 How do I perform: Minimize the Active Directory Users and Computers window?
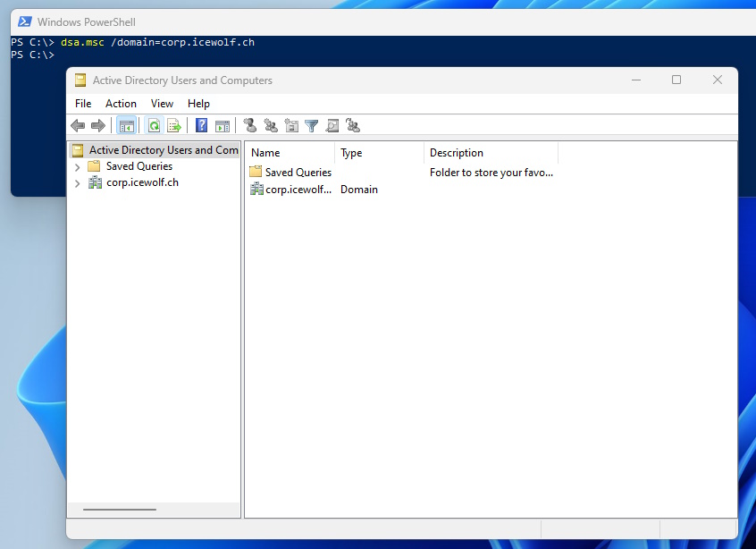[x=636, y=80]
